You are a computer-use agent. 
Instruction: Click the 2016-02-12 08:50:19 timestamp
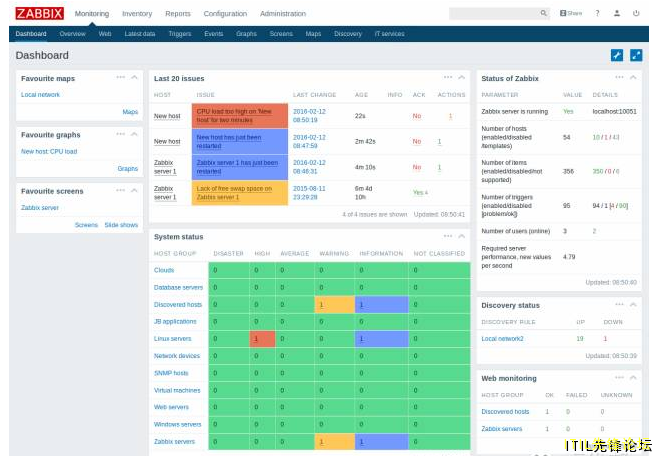309,116
